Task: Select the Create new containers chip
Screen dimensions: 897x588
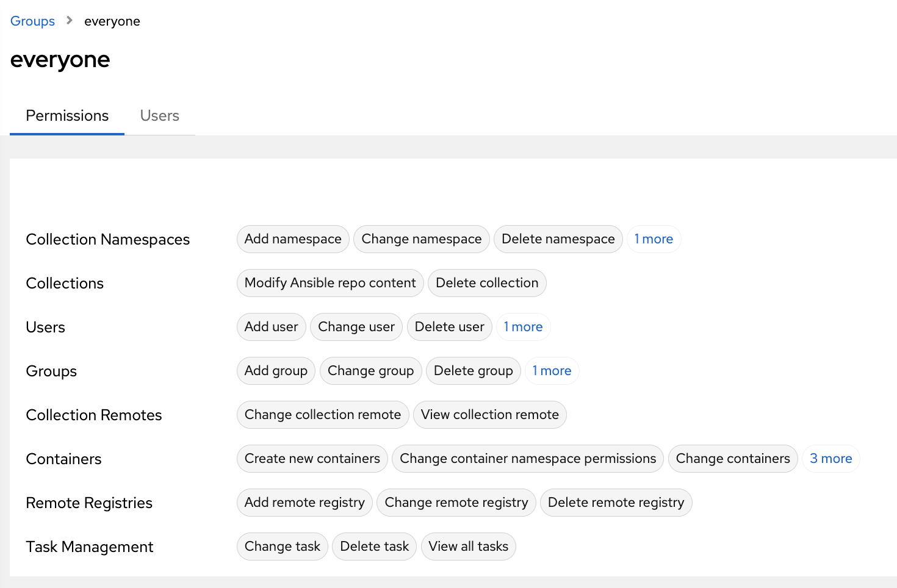Action: 312,459
